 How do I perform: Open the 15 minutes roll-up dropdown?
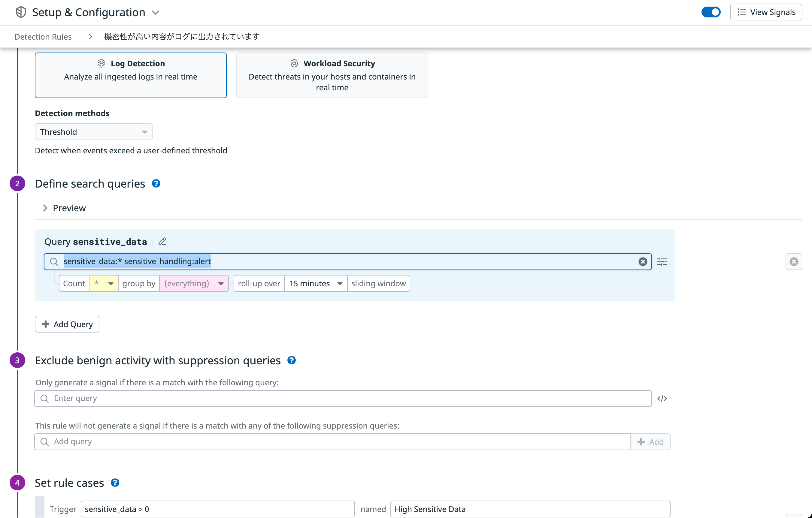pos(315,283)
